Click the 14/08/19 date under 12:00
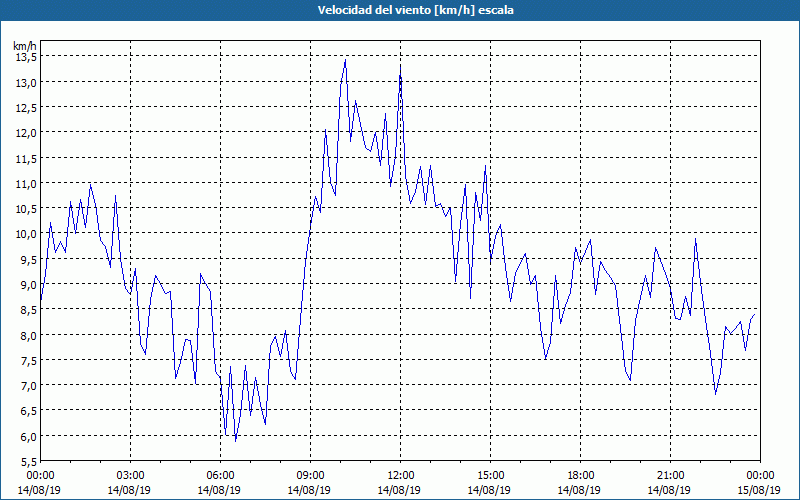This screenshot has height=500, width=800. click(x=399, y=490)
